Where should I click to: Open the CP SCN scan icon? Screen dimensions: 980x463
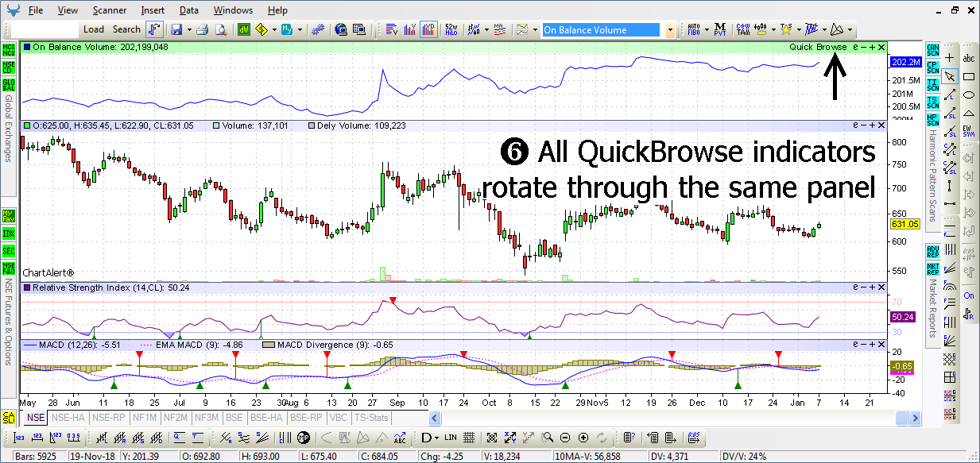pos(933,67)
